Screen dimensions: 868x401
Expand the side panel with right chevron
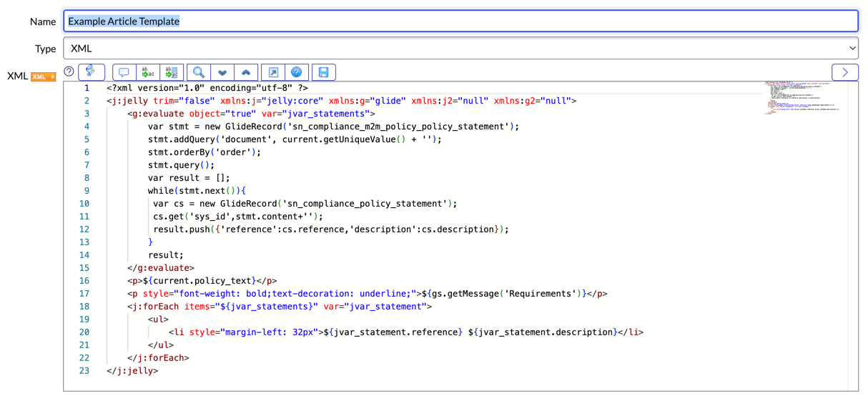point(845,72)
